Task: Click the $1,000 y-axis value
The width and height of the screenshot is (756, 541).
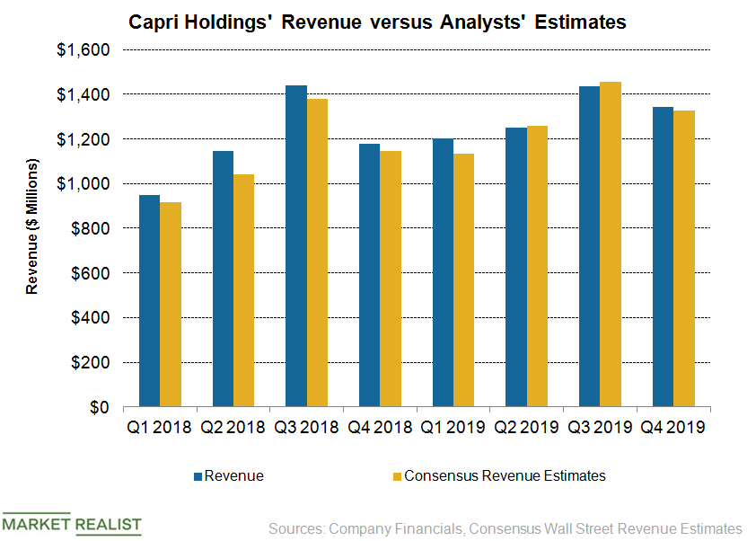Action: click(x=83, y=184)
